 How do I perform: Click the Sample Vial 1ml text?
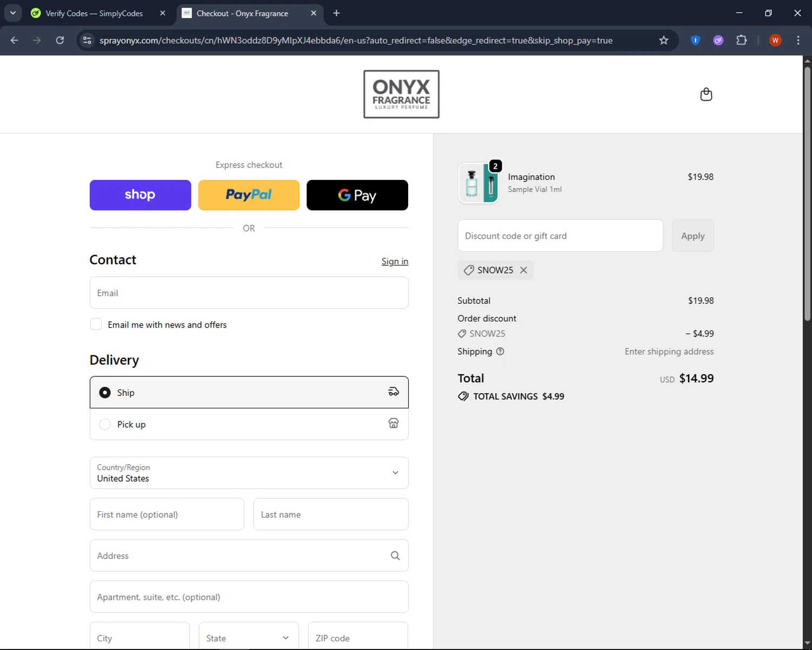pyautogui.click(x=535, y=189)
